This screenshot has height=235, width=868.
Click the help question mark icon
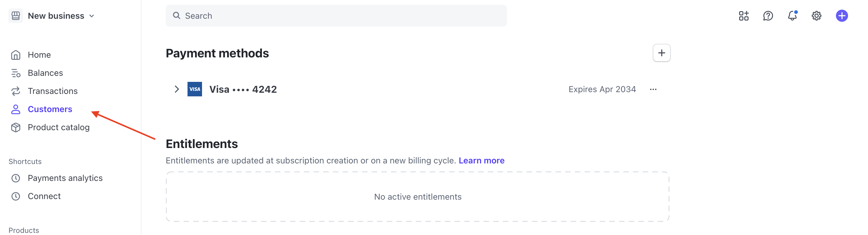coord(768,15)
